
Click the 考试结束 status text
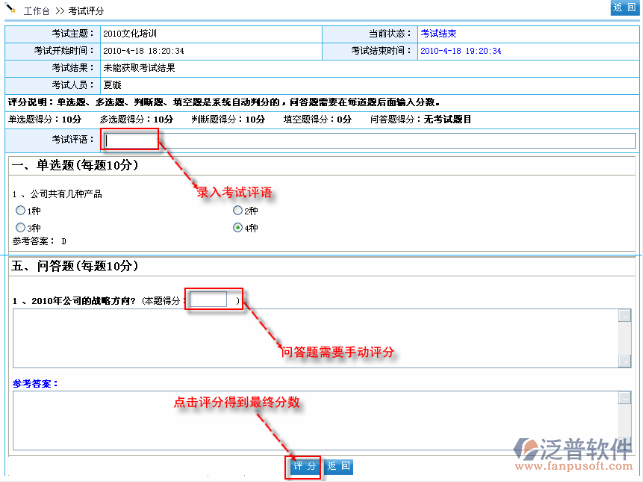(438, 34)
